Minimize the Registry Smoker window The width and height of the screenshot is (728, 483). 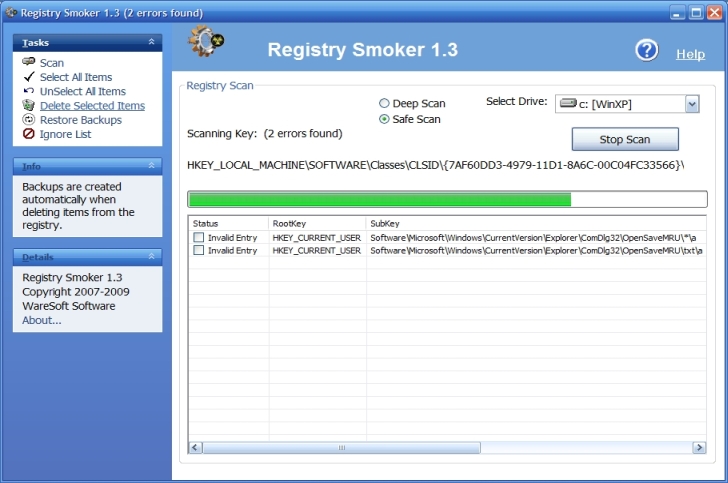(677, 13)
